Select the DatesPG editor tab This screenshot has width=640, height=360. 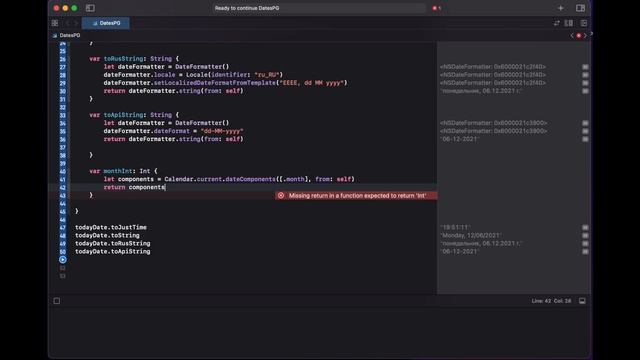106,23
